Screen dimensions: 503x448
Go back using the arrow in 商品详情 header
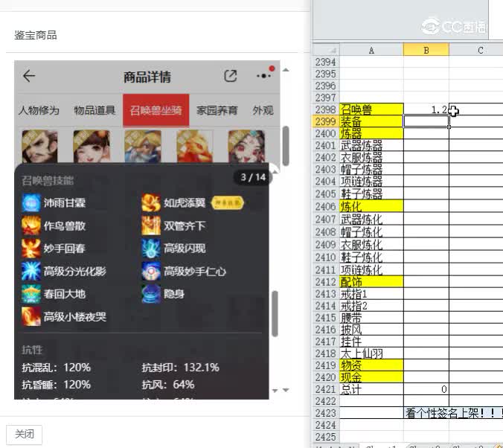click(29, 76)
